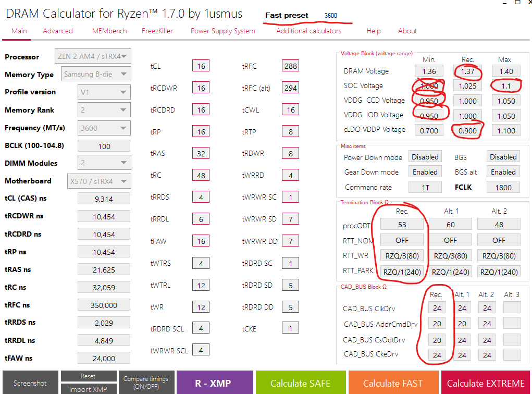
Task: Click the tRRDL value 6
Action: click(201, 219)
